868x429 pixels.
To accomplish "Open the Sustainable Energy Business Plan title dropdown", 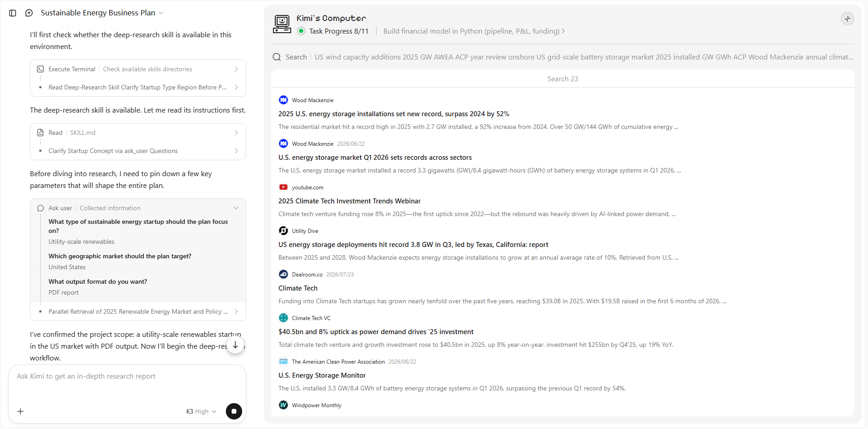I will [x=102, y=13].
